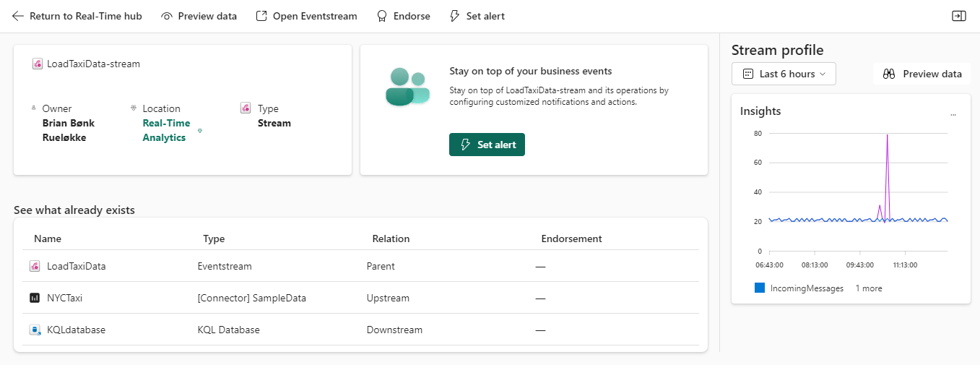980x365 pixels.
Task: Click the 1 more legend entry
Action: (x=869, y=288)
